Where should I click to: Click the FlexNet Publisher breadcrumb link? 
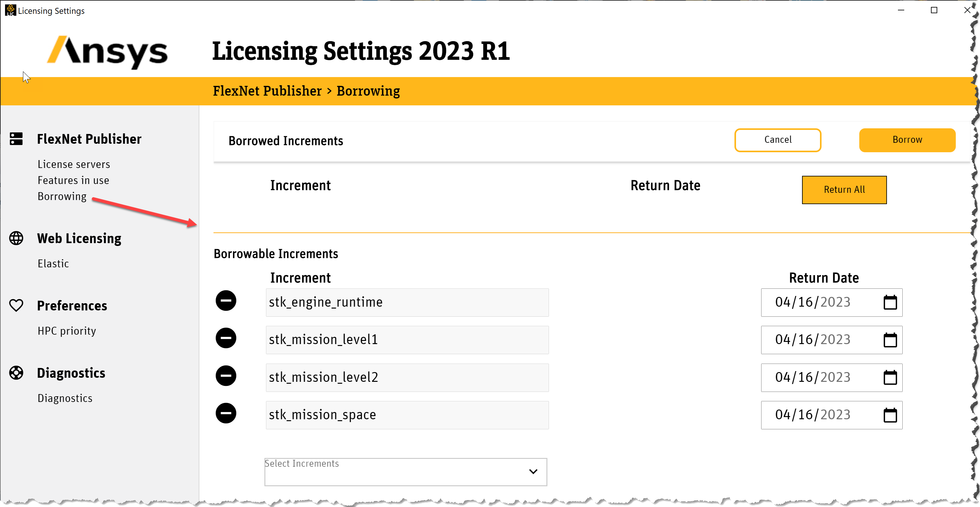coord(267,91)
